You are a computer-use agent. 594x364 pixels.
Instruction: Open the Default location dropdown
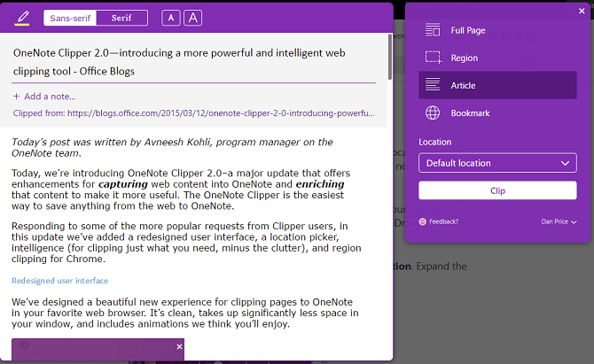point(497,163)
